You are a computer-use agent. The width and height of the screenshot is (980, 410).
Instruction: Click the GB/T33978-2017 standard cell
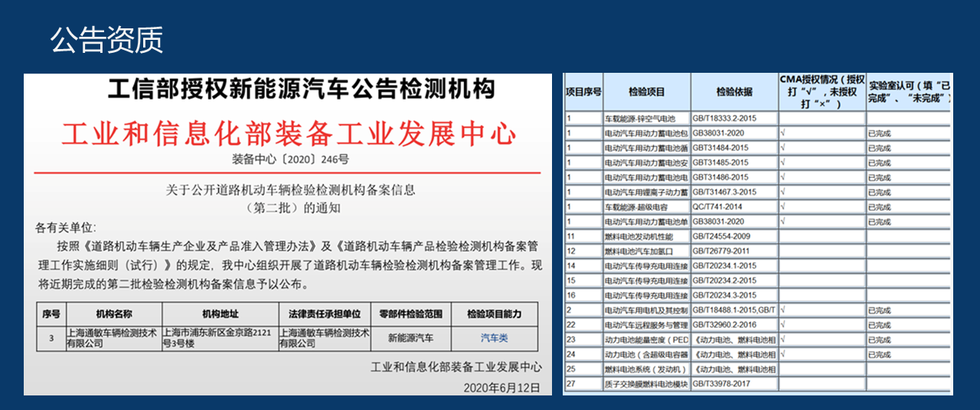click(x=721, y=384)
